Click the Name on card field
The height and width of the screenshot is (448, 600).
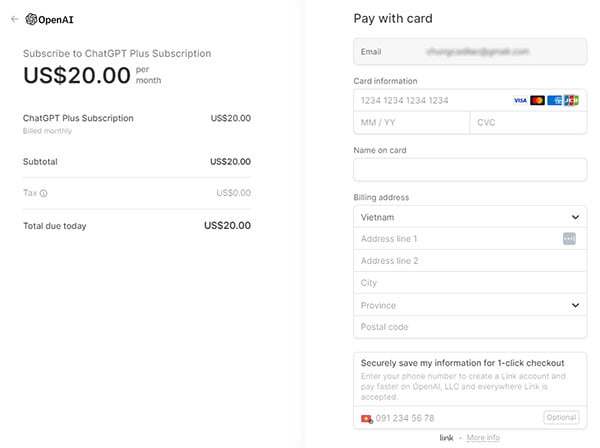tap(470, 169)
